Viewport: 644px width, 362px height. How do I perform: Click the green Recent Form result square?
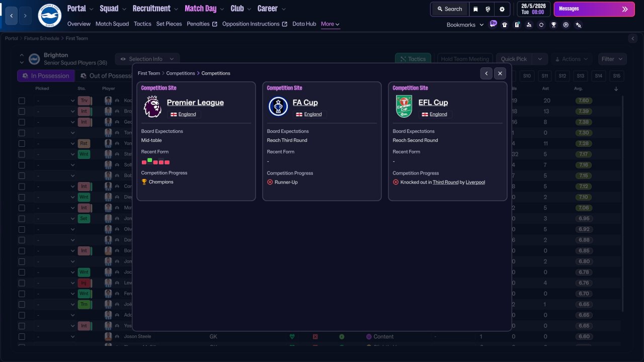click(150, 160)
